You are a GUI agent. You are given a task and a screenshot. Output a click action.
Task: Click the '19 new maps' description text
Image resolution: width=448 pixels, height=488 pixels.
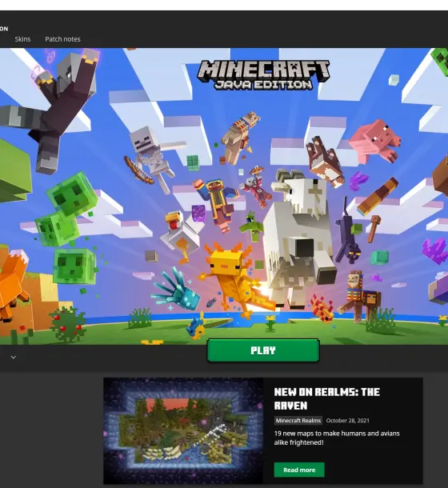click(x=337, y=438)
